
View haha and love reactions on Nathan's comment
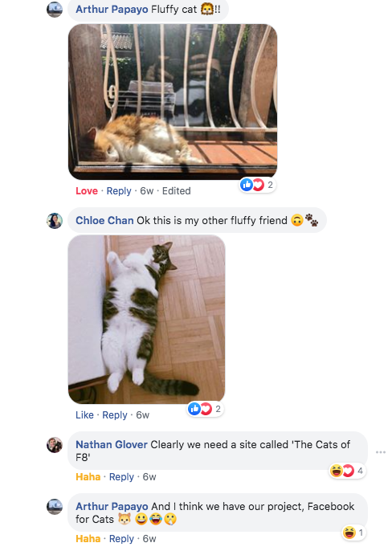point(347,471)
